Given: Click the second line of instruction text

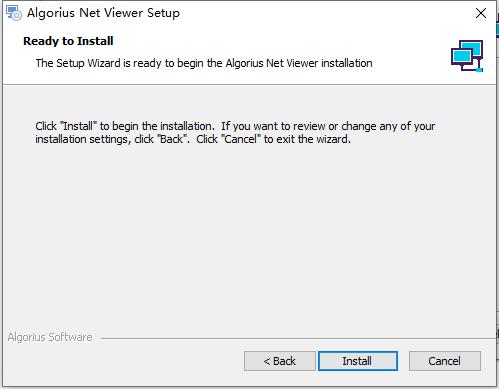Looking at the screenshot, I should (193, 139).
